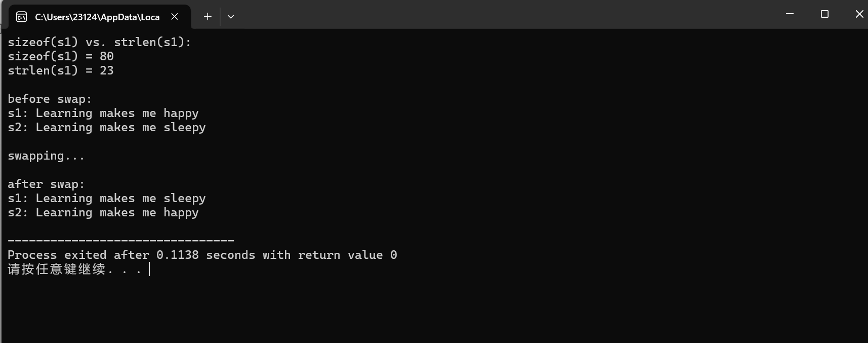
Task: Minimize the terminal window
Action: tap(790, 14)
